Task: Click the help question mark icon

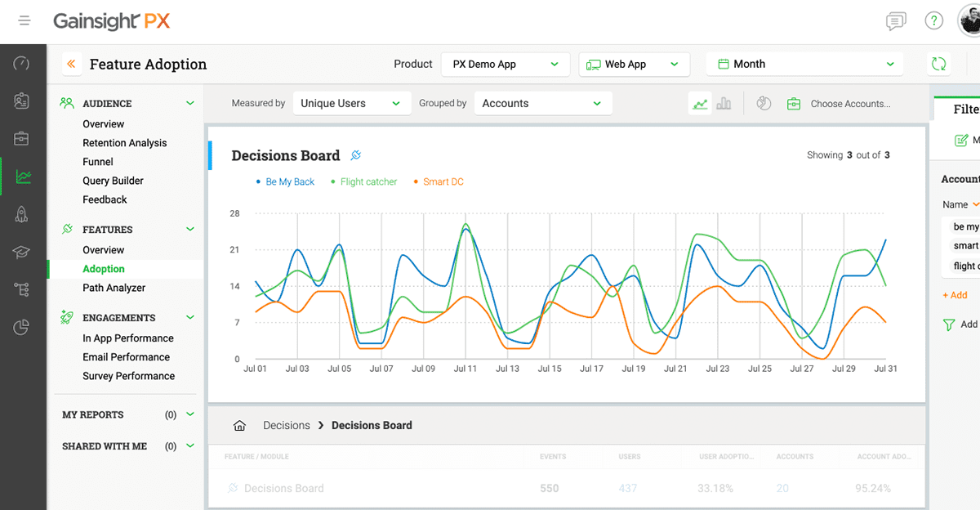Action: coord(933,21)
